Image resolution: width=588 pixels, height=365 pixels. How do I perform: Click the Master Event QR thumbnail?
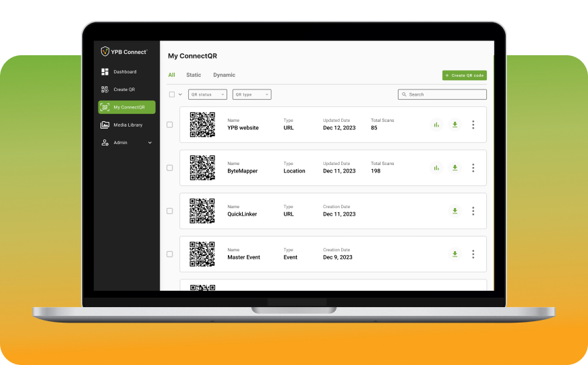pos(202,254)
